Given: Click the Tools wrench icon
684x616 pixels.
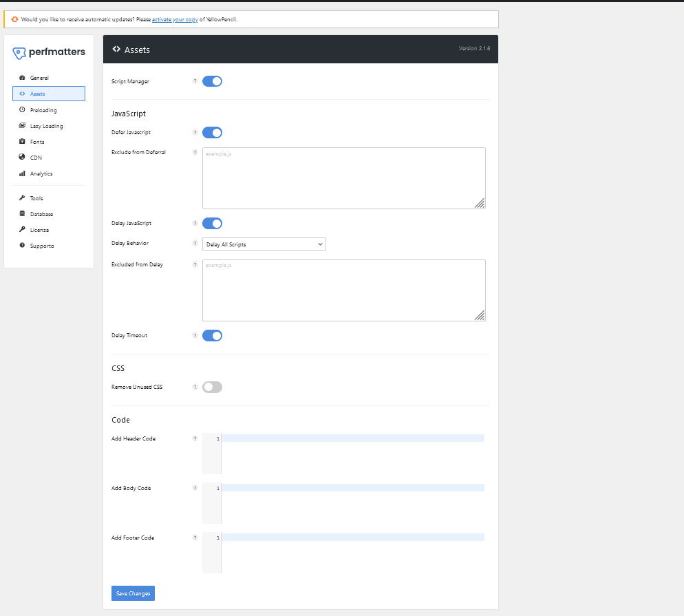Looking at the screenshot, I should click(22, 198).
